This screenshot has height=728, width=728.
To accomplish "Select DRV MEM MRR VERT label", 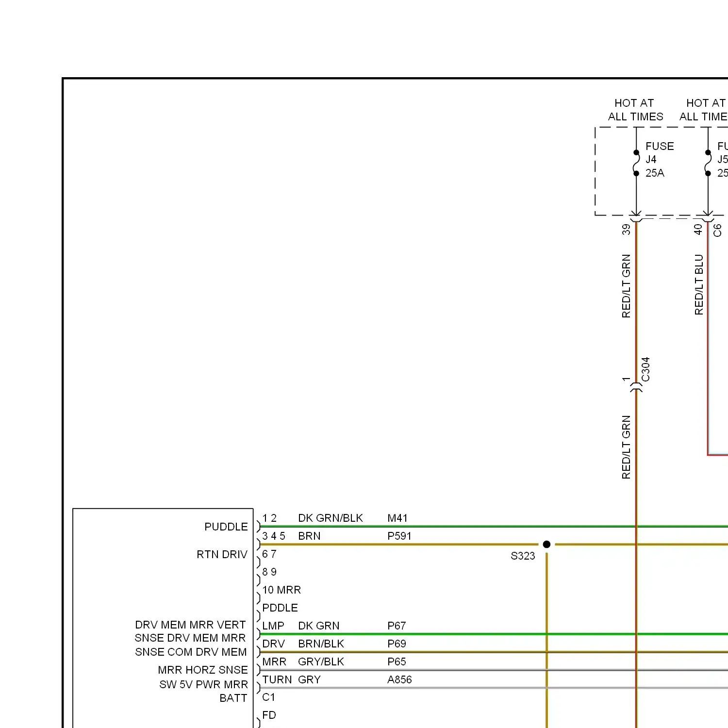I will pyautogui.click(x=190, y=625).
